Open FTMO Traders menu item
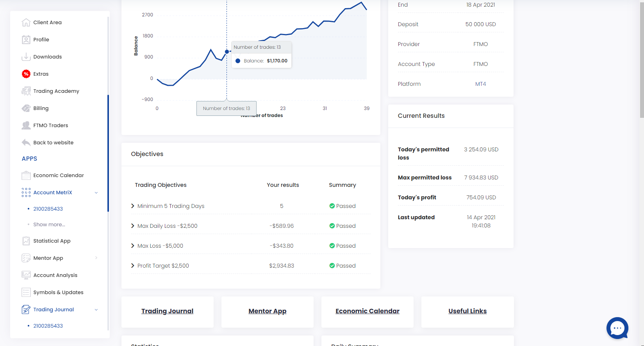This screenshot has height=346, width=644. [x=50, y=126]
